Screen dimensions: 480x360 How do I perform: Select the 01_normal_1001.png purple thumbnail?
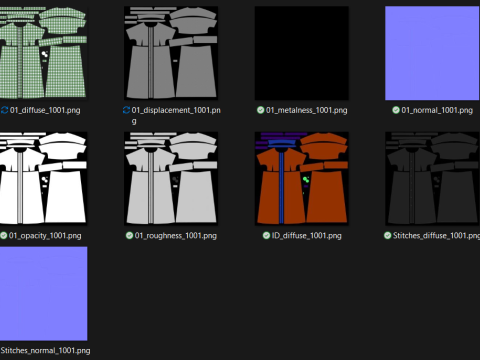432,53
